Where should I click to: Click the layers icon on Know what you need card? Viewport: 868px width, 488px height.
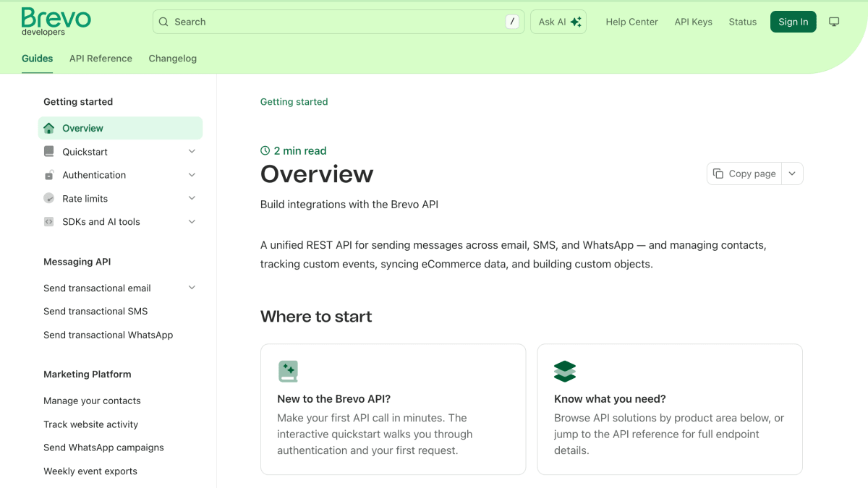[x=565, y=372]
